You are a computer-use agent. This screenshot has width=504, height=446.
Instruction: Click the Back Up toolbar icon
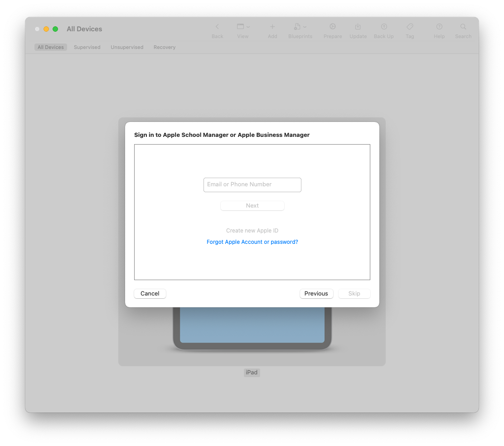click(384, 27)
